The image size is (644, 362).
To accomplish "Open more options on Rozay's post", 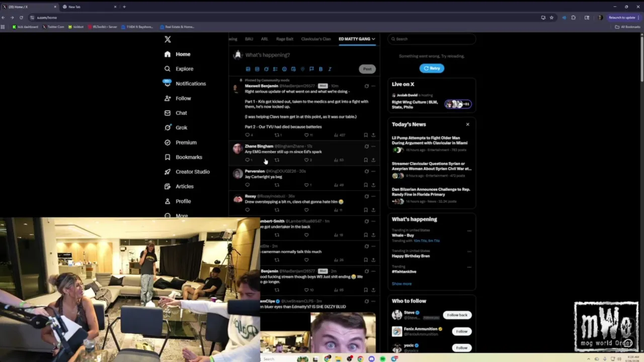I will coord(373,196).
